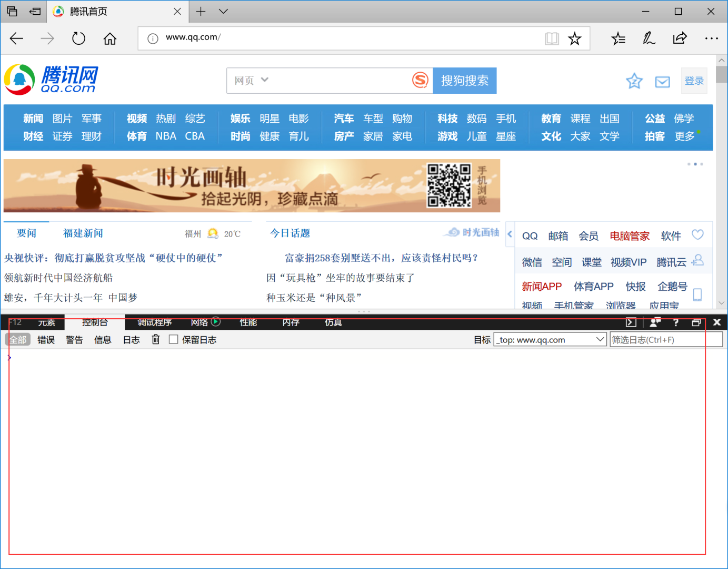The height and width of the screenshot is (569, 728).
Task: Open the 目标 _top: www.qq.com dropdown
Action: (x=551, y=340)
